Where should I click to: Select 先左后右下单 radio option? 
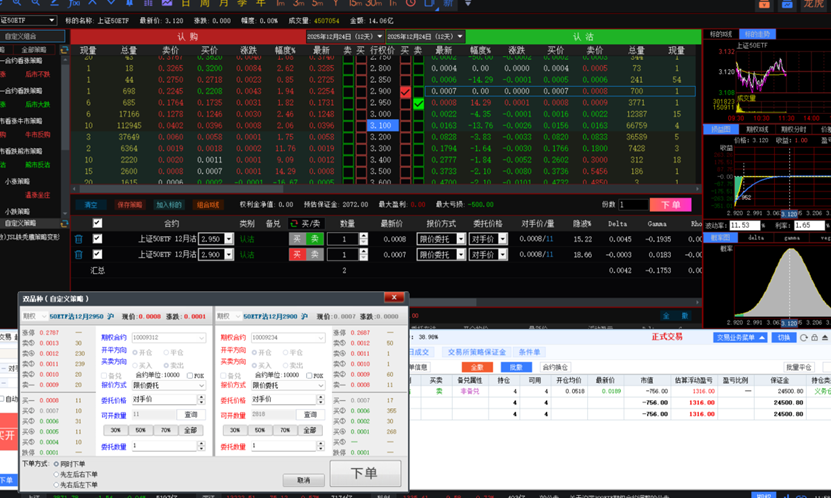pyautogui.click(x=56, y=475)
